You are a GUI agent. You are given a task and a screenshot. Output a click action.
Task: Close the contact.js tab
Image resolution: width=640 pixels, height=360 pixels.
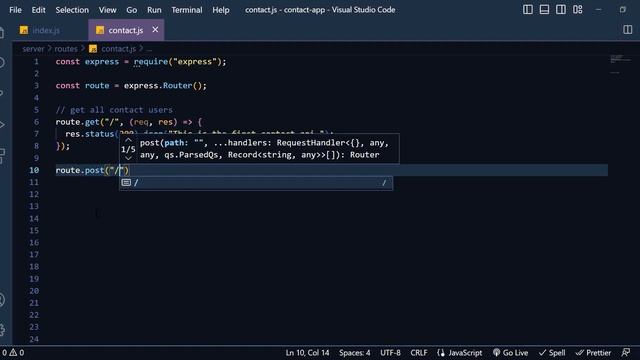coord(155,29)
